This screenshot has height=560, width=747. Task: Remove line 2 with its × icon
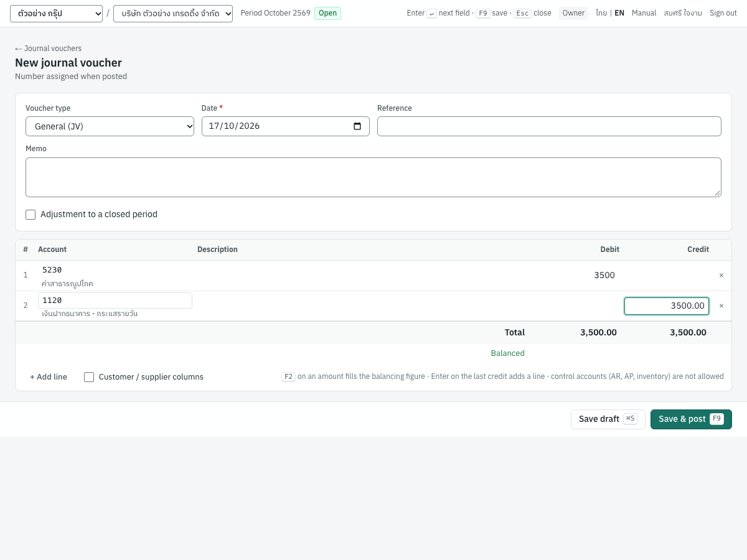coord(721,306)
